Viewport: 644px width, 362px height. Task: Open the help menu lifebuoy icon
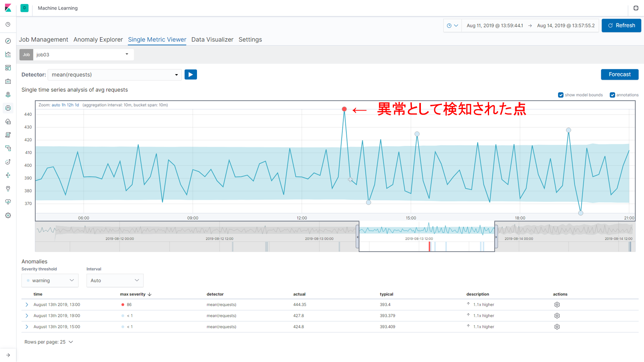click(x=636, y=8)
